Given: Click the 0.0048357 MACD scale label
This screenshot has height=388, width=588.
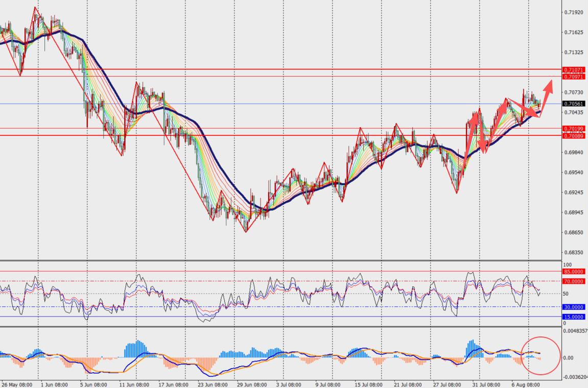Looking at the screenshot, I should point(576,331).
